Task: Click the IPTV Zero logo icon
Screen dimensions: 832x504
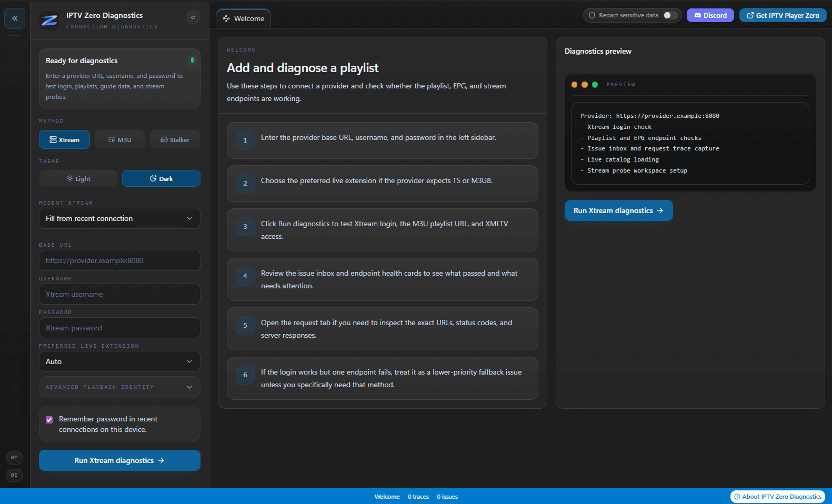Action: (x=49, y=21)
